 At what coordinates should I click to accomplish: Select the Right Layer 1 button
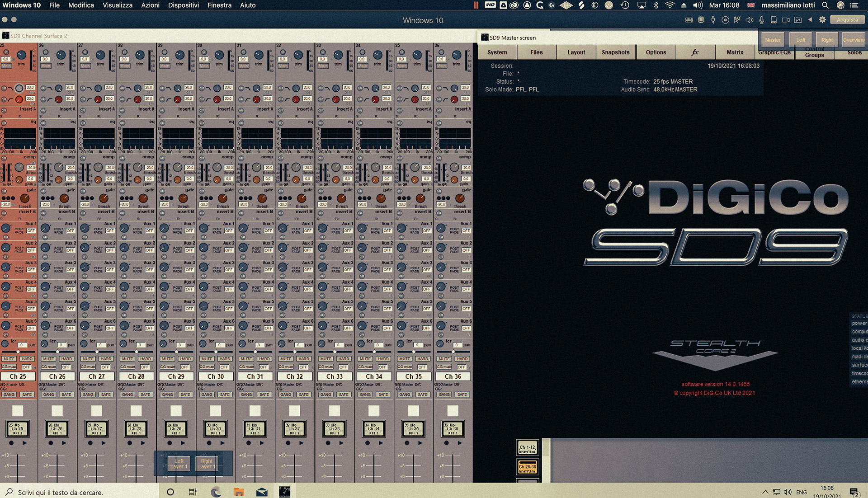click(x=207, y=464)
